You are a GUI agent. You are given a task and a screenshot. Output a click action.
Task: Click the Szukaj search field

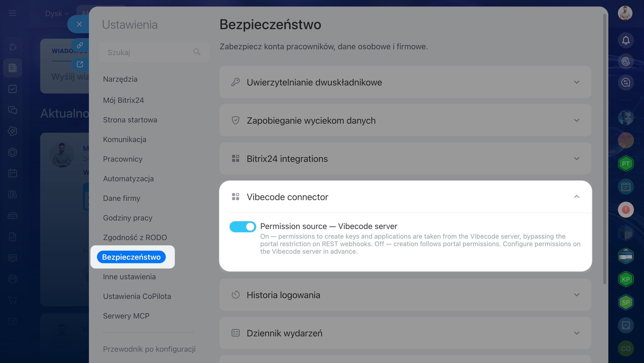(154, 52)
